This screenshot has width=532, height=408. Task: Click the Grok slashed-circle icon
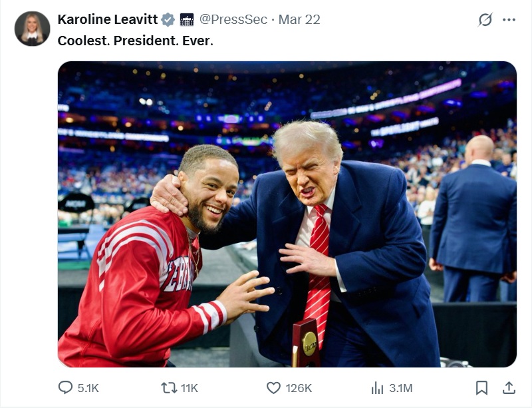coord(485,20)
